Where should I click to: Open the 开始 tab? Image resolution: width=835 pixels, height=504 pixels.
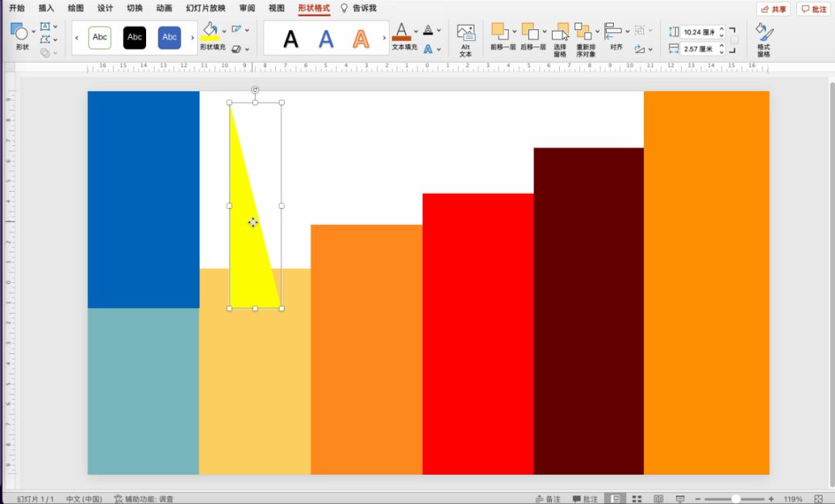click(17, 8)
